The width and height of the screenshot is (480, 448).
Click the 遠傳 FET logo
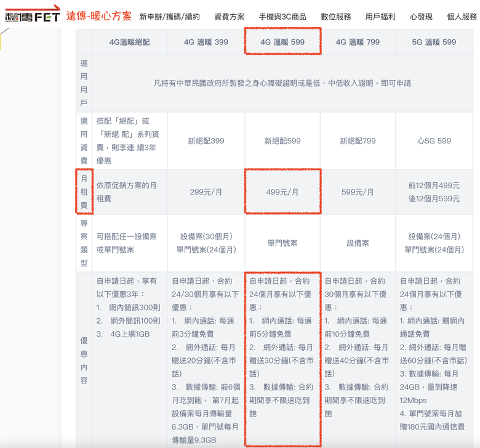click(32, 14)
